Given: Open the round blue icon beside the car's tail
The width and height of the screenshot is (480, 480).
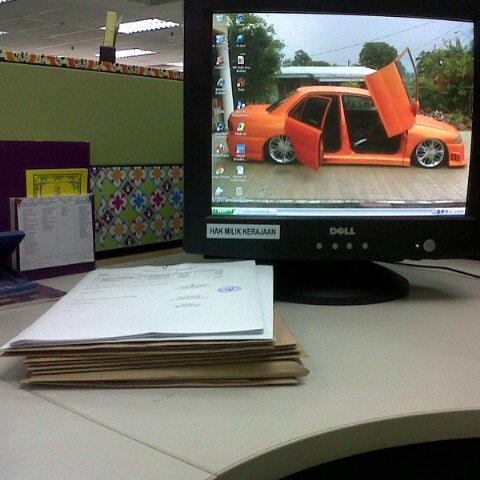Looking at the screenshot, I should point(221,126).
